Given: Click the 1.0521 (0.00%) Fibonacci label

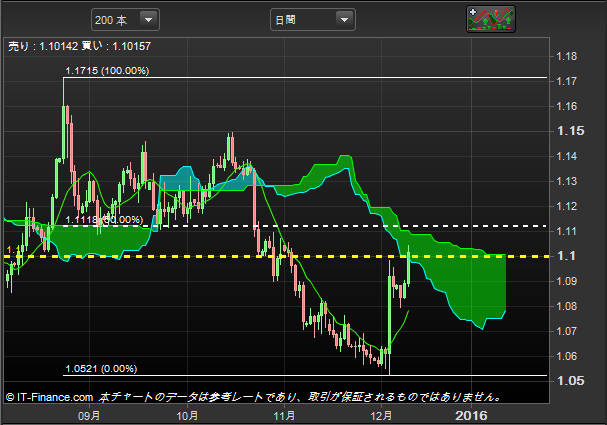Looking at the screenshot, I should pos(101,368).
